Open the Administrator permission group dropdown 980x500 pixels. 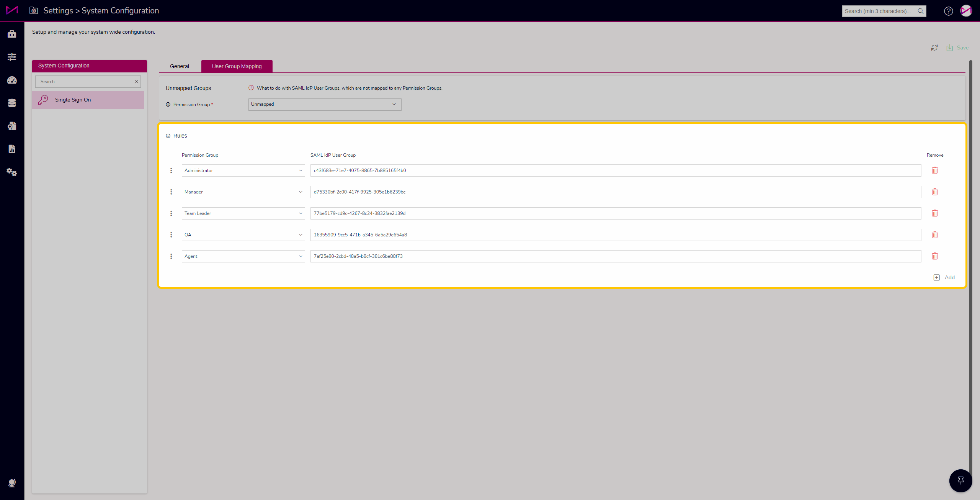tap(243, 170)
